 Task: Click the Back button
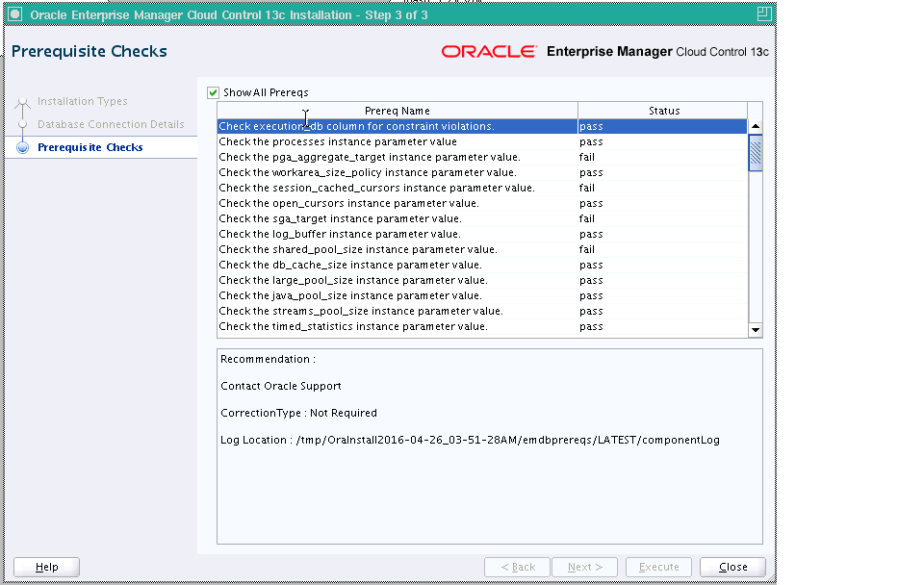coord(518,567)
